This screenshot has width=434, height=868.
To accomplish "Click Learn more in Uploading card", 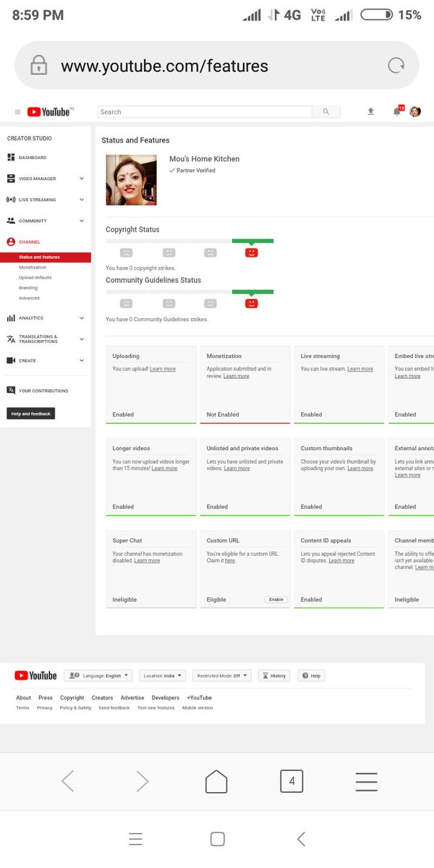I will (162, 369).
